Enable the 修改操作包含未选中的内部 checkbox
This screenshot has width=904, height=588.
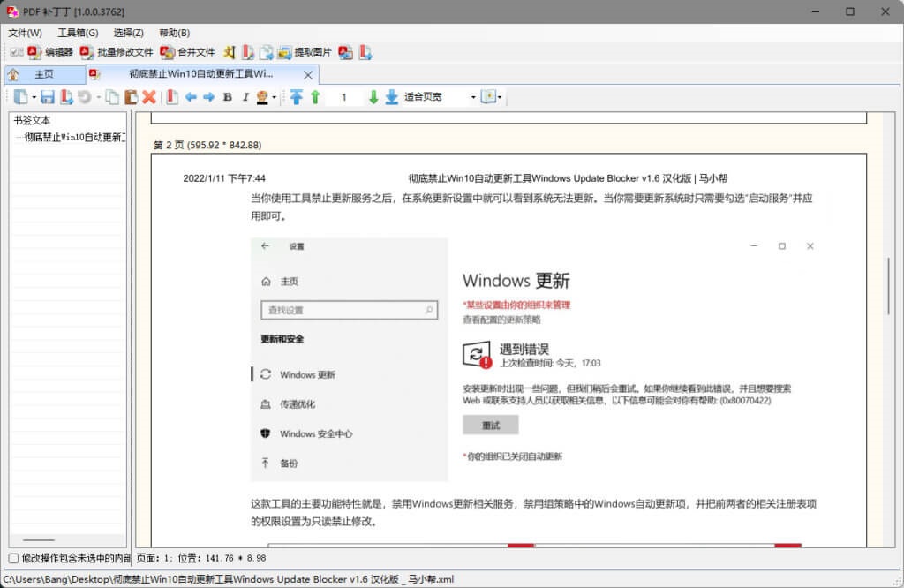[13, 558]
